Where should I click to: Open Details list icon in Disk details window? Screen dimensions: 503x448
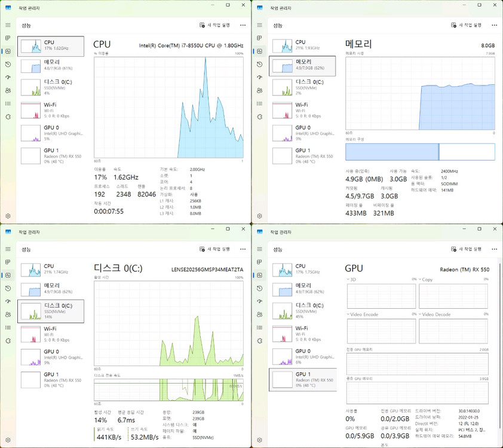(x=8, y=327)
